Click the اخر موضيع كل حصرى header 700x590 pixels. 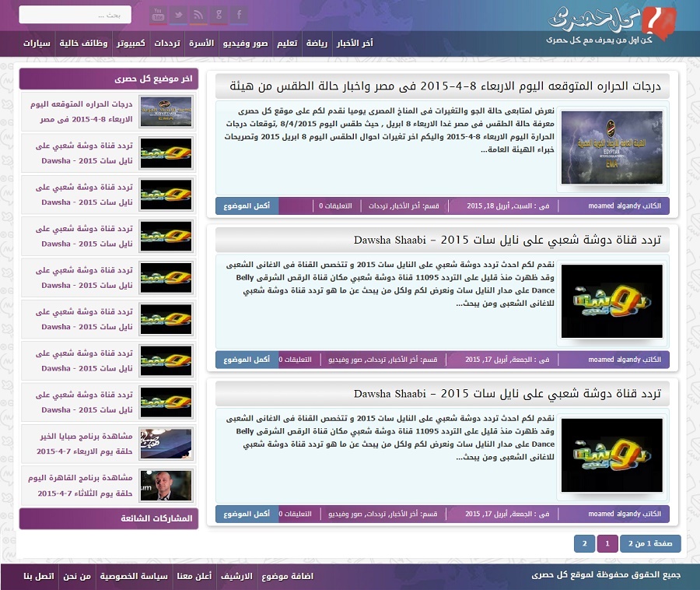[x=108, y=79]
